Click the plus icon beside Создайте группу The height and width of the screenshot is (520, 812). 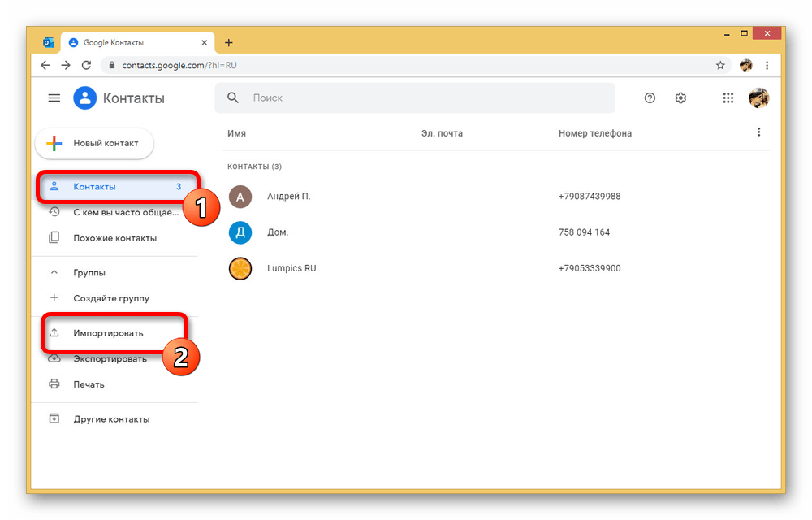[x=54, y=298]
